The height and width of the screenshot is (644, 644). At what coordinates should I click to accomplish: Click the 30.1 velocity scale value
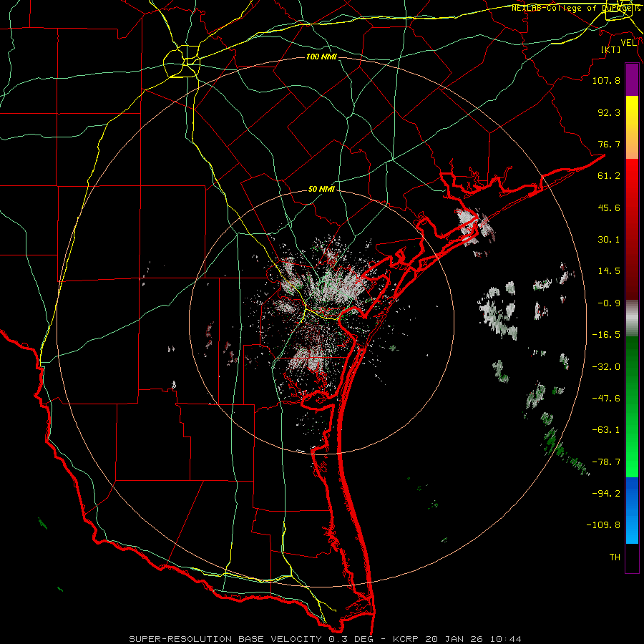click(609, 240)
